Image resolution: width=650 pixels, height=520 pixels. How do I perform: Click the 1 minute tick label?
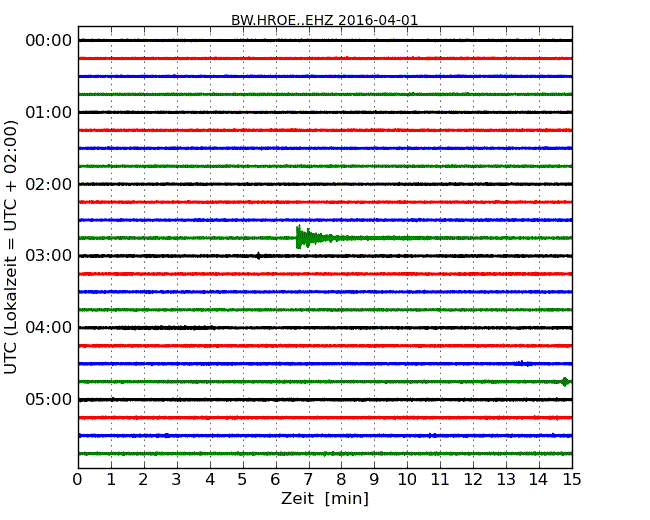point(111,479)
